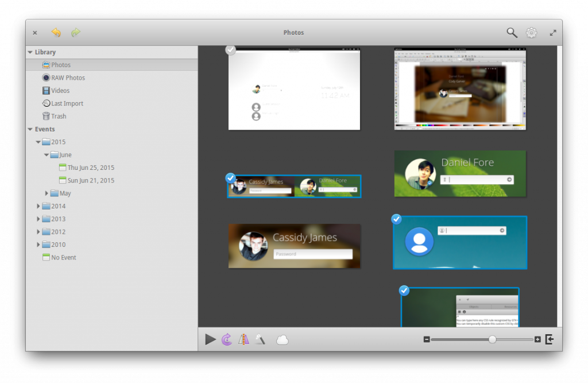
Task: Click the thumbnail zoom slider handle
Action: click(492, 339)
